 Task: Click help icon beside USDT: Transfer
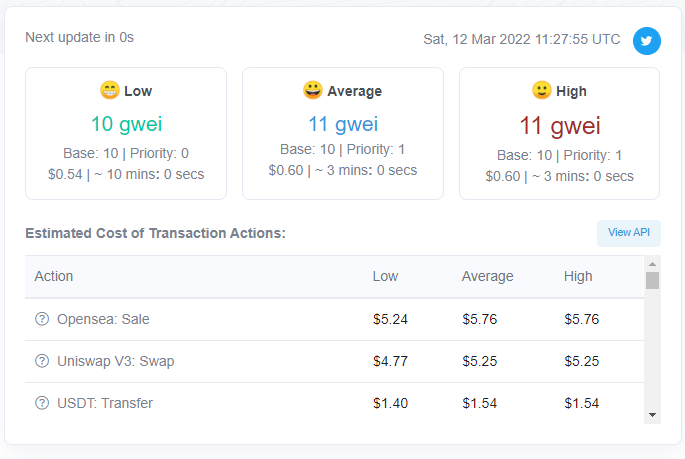point(42,403)
